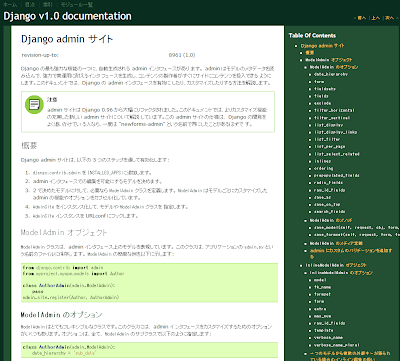Click the Django v1.0 documentation header title
The height and width of the screenshot is (361, 400).
click(67, 16)
